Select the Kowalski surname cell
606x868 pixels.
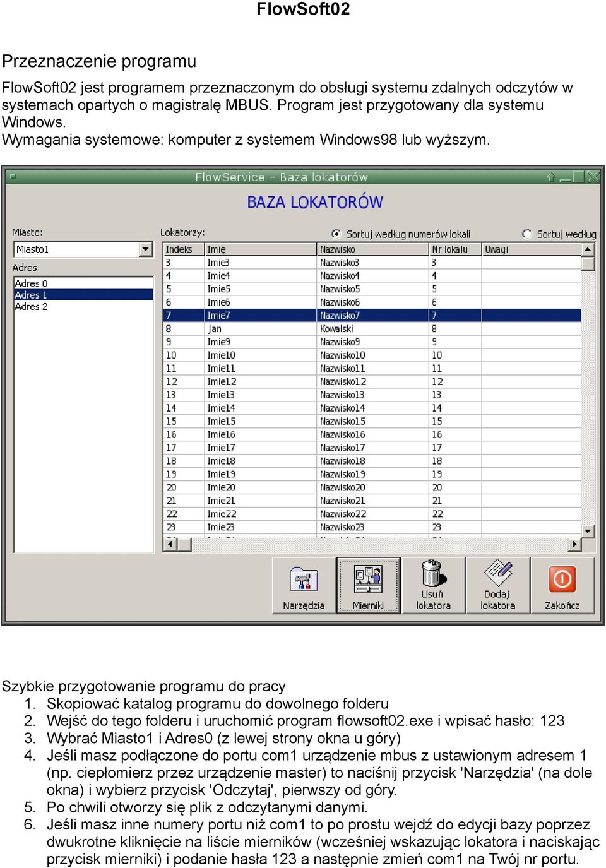(372, 328)
